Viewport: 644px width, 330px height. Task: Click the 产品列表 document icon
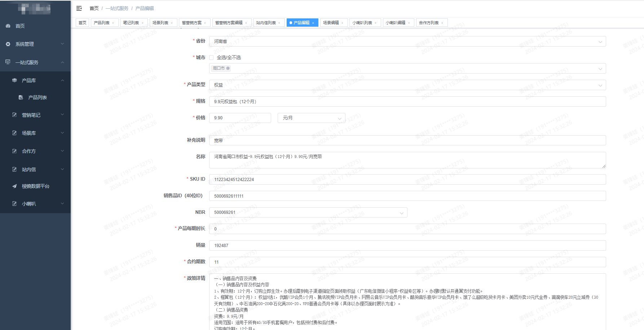pos(21,97)
